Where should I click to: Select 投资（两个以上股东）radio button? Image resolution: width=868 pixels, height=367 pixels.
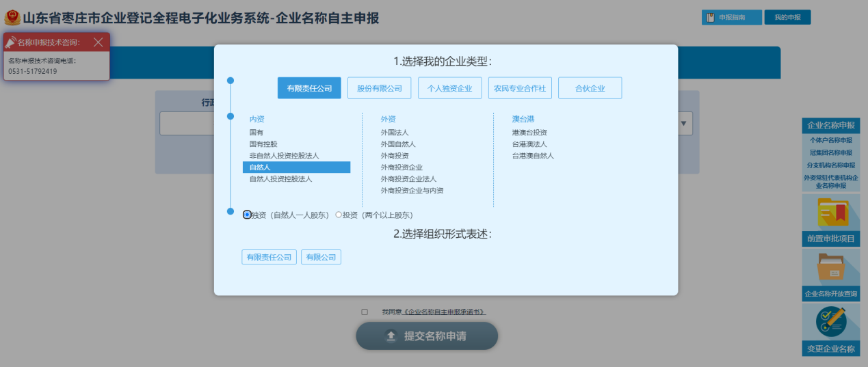coord(339,215)
